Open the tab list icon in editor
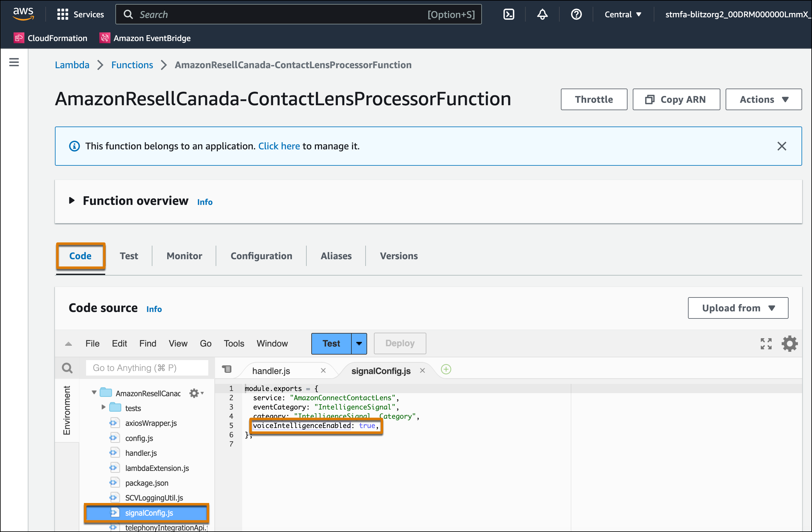Screen dimensions: 812x532 (x=227, y=369)
